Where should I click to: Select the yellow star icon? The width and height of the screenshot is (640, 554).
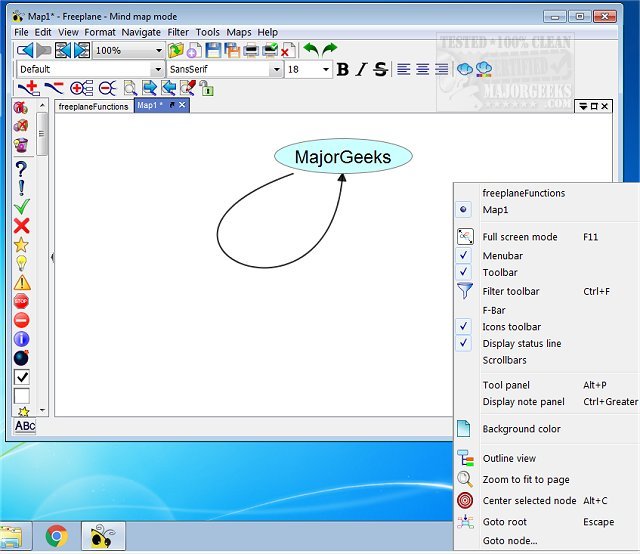pos(21,245)
